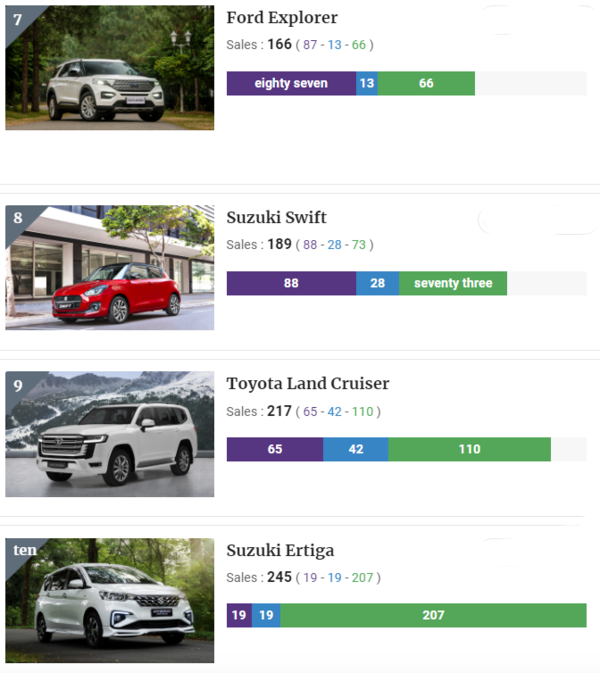Open the Suzuki Ertiga heading

pos(280,550)
